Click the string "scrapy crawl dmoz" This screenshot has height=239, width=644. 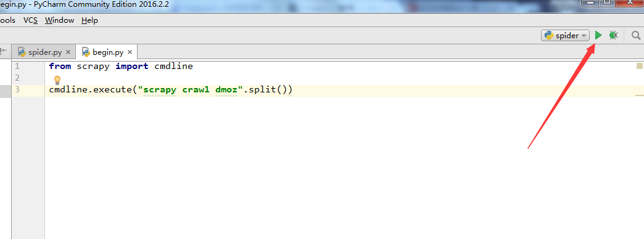coord(191,90)
